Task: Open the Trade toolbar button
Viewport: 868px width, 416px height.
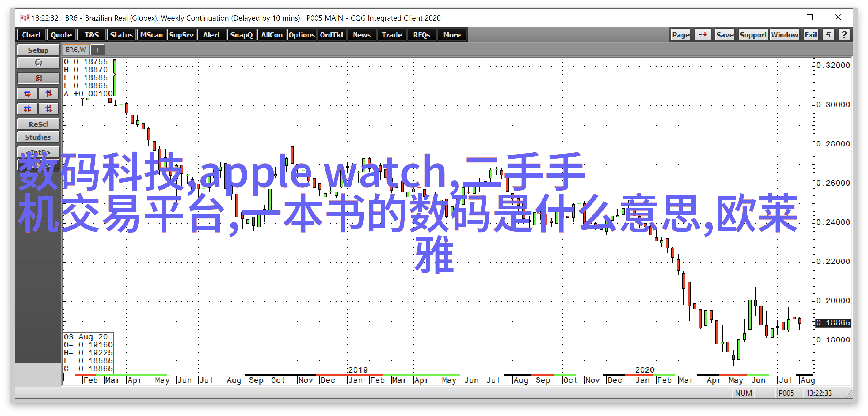Action: tap(392, 35)
